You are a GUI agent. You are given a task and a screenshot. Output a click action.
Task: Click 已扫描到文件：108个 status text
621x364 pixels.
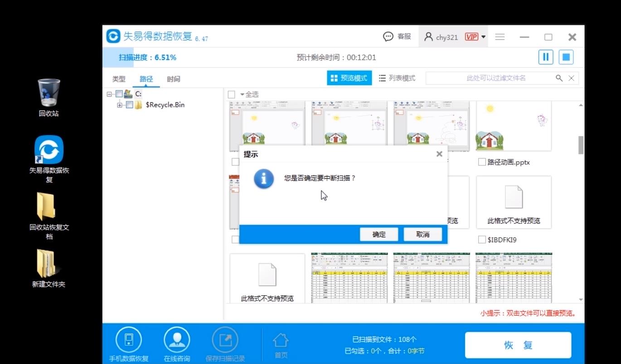(x=384, y=339)
